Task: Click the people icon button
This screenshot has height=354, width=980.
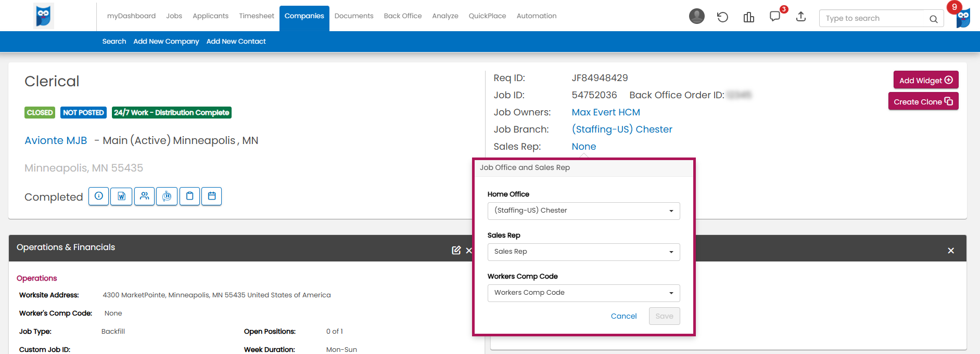Action: pyautogui.click(x=144, y=196)
